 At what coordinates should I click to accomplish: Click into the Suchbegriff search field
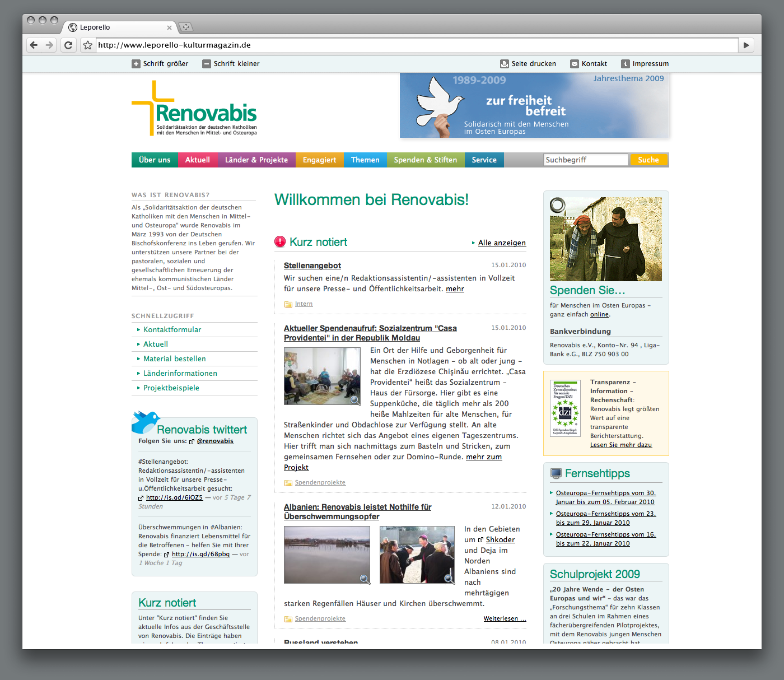tap(585, 160)
